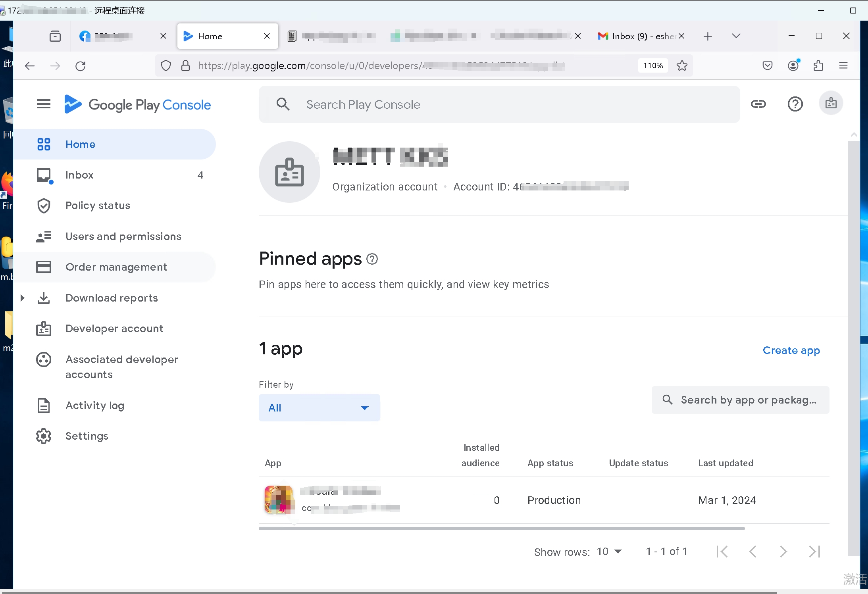Expand the Download reports arrow
Viewport: 868px width, 594px height.
(x=23, y=298)
